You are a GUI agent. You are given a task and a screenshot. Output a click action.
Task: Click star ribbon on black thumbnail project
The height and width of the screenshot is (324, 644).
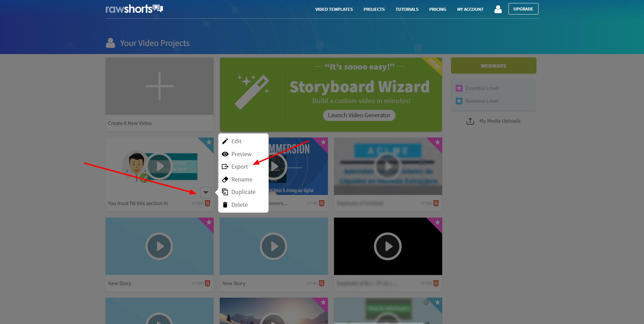(x=437, y=223)
